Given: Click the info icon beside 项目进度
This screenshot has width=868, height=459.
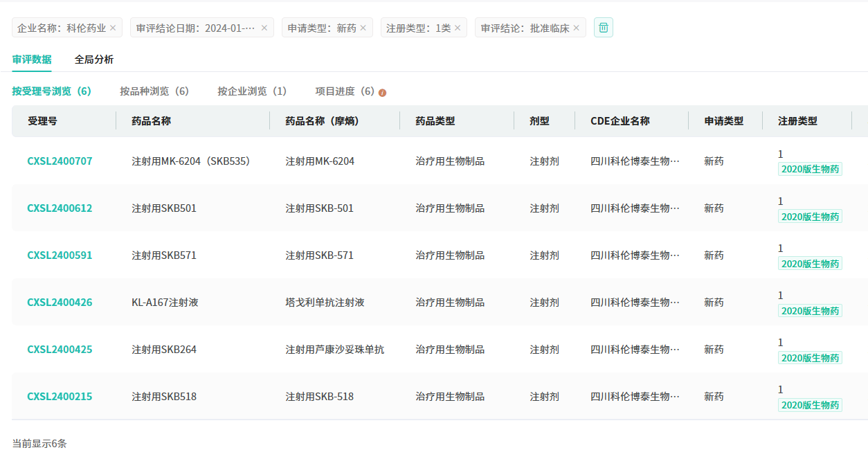Looking at the screenshot, I should click(382, 92).
